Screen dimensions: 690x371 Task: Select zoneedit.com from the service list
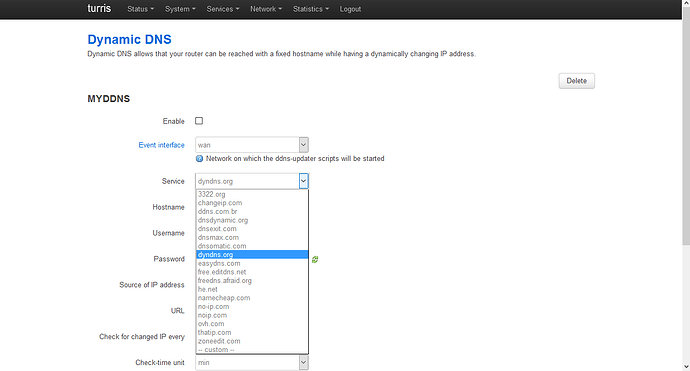252,341
